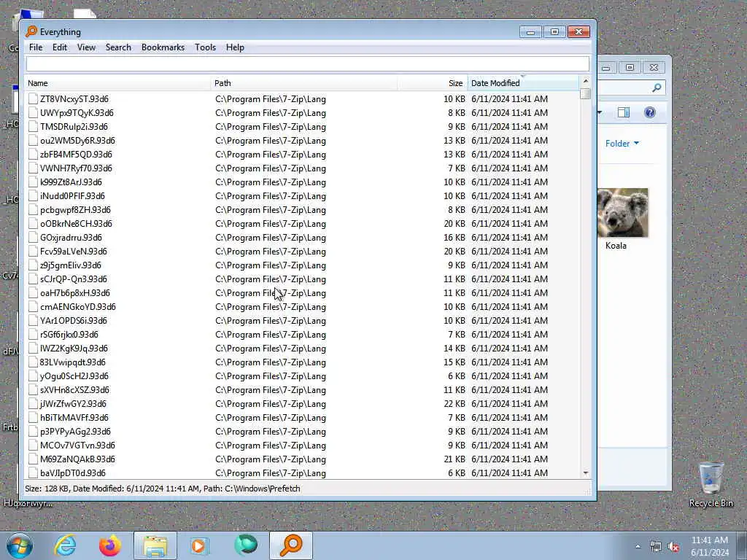Click the 22 KB size cell

pyautogui.click(x=454, y=403)
